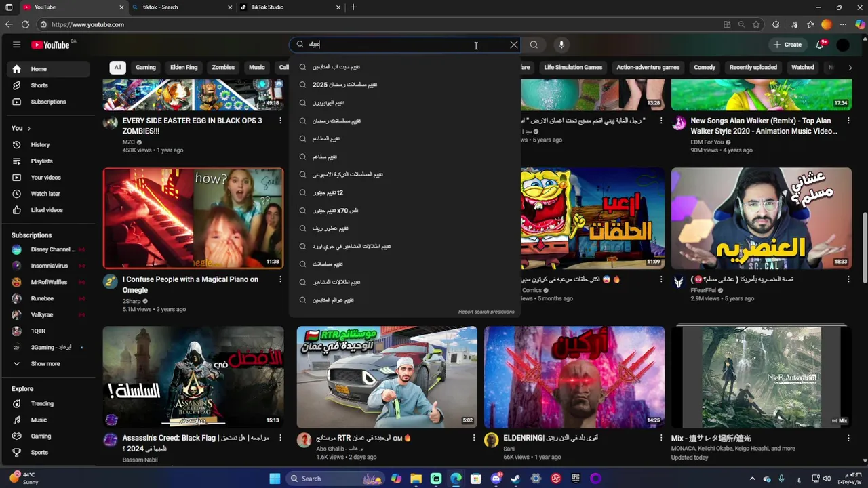The width and height of the screenshot is (868, 488).
Task: Select the Life Simulation Games chip
Action: [573, 67]
